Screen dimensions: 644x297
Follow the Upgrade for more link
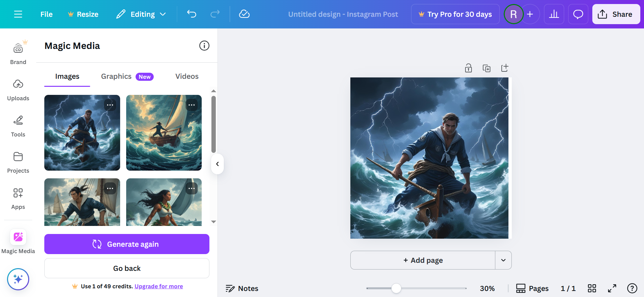[x=159, y=286]
